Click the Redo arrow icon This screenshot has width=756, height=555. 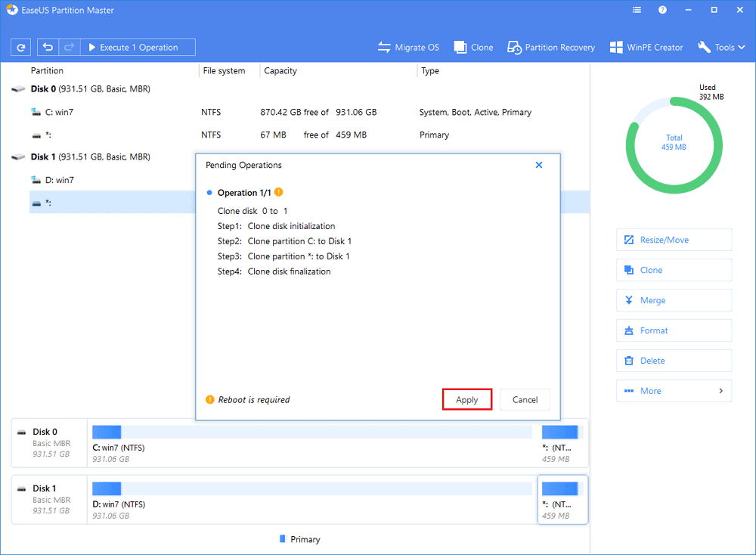tap(68, 48)
